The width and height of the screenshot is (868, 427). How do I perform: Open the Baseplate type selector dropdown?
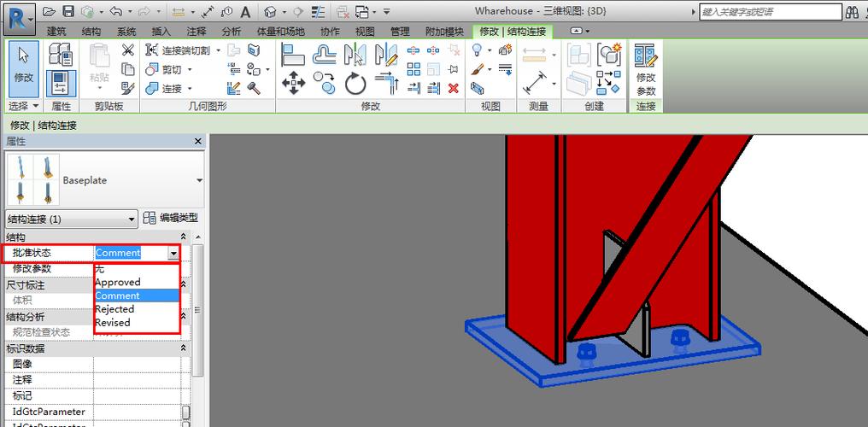199,180
